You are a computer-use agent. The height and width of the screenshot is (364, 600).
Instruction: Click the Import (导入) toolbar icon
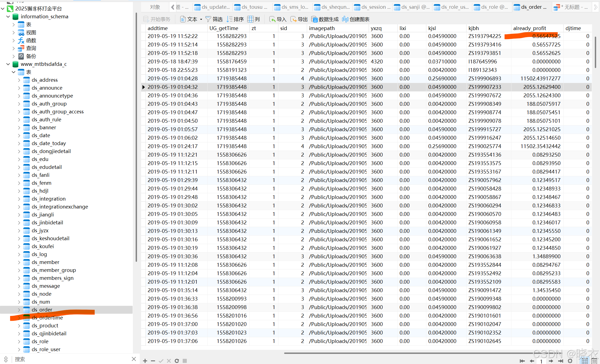coord(272,19)
